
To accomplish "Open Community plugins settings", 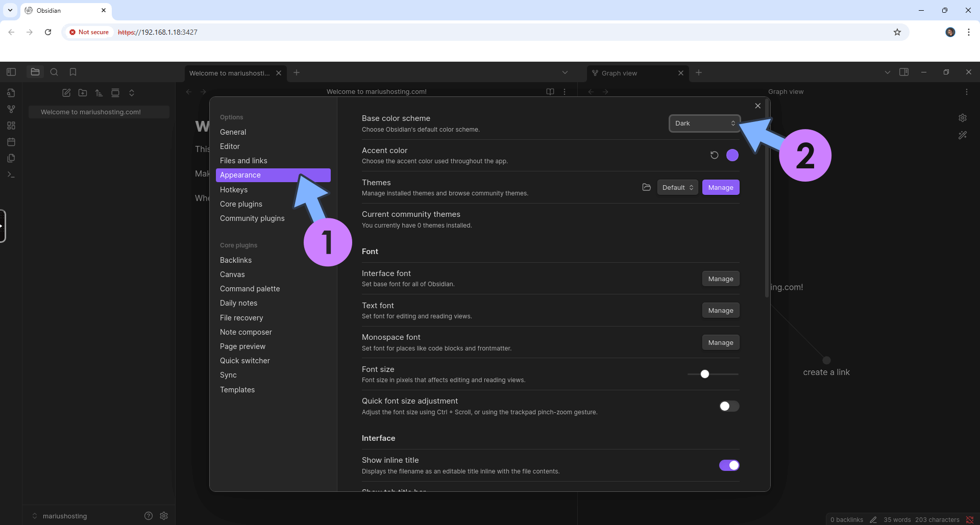I will tap(273, 218).
